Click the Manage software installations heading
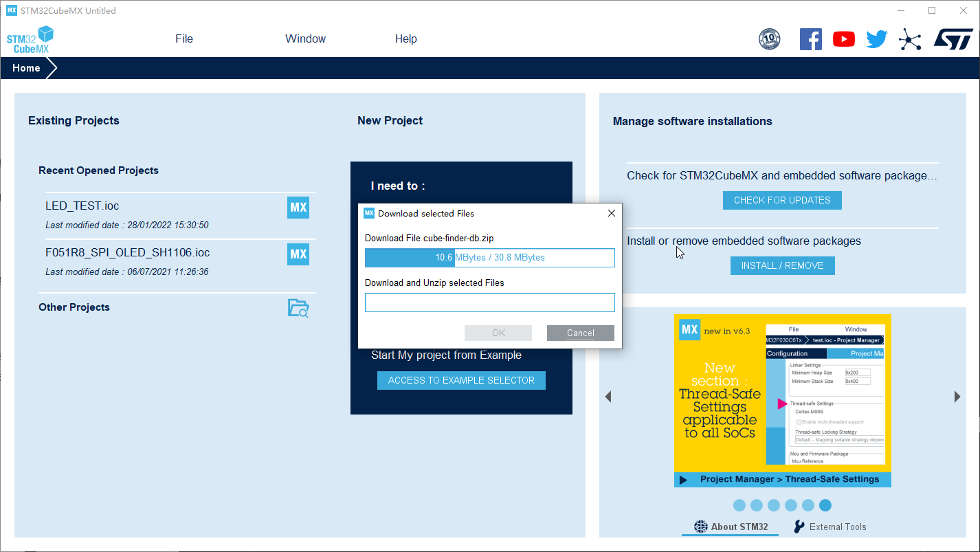Viewport: 980px width, 552px height. (x=693, y=121)
